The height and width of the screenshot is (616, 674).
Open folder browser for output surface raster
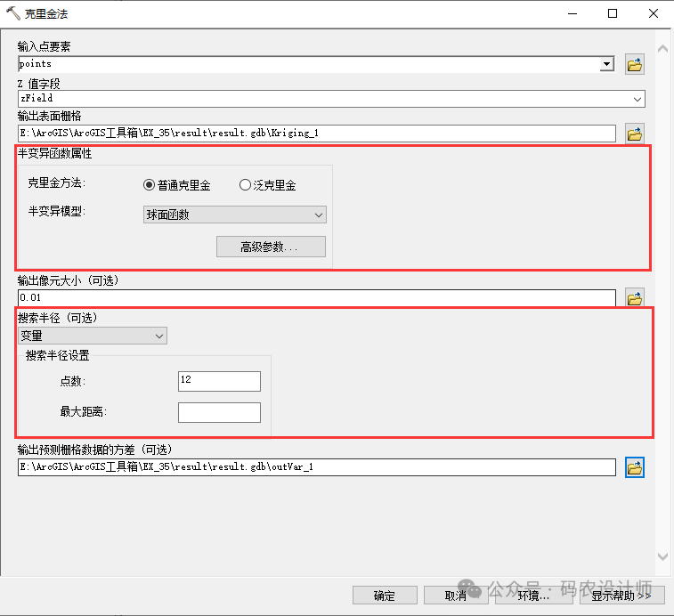[x=634, y=134]
